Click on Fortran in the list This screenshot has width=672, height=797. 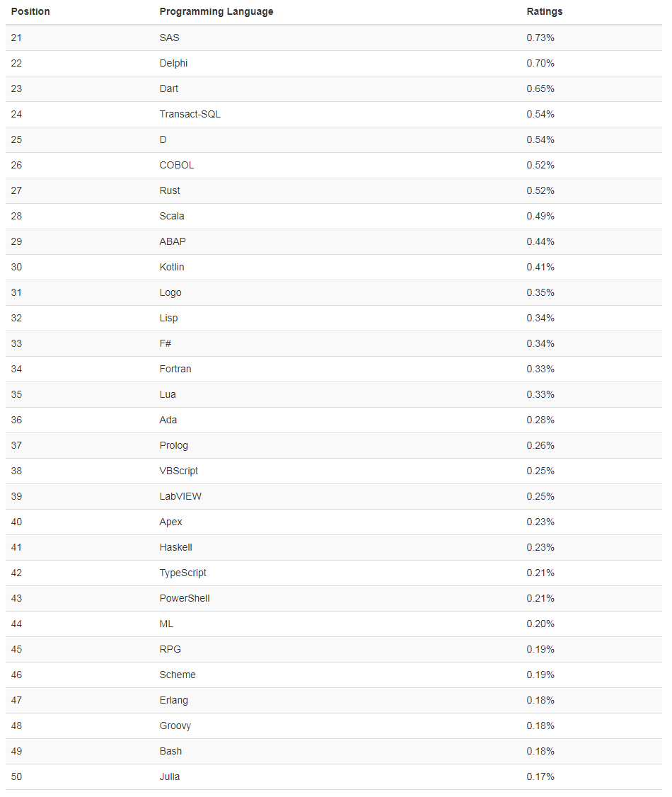175,369
